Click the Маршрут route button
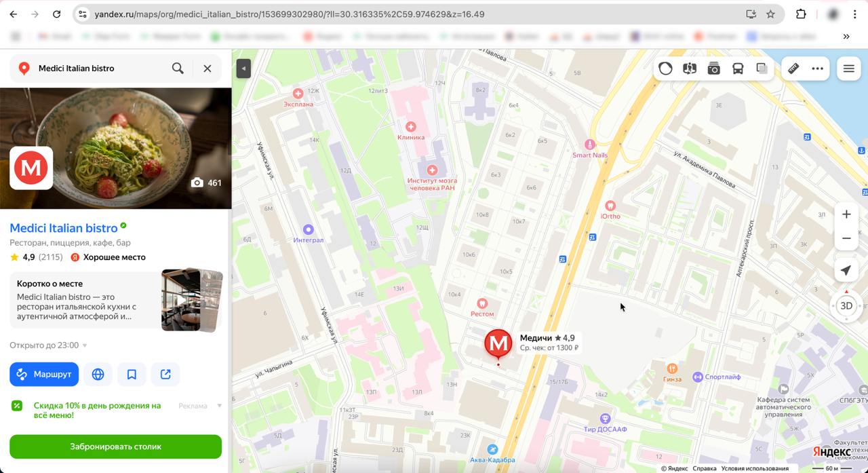 pyautogui.click(x=44, y=374)
